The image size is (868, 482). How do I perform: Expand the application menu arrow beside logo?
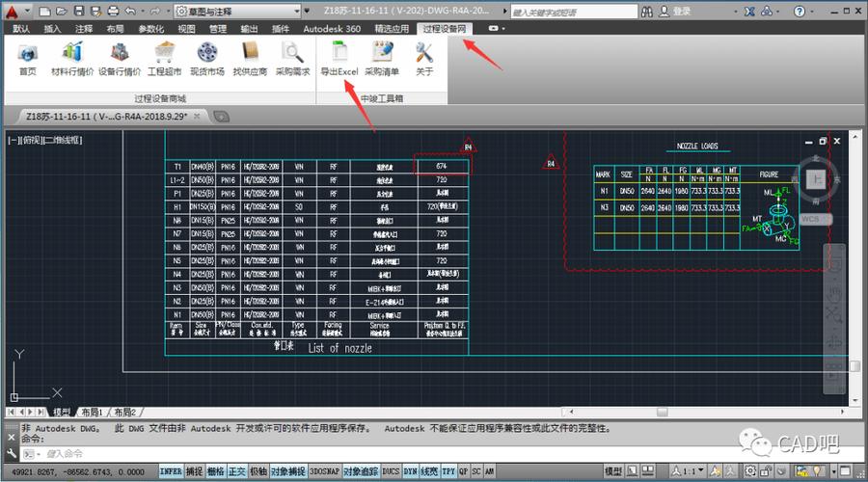point(27,11)
